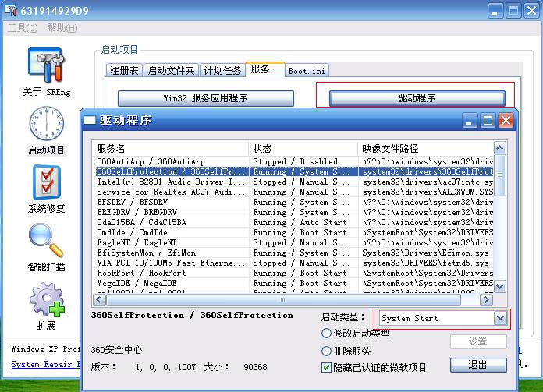Screen dimensions: 543x392
Task: Click scroll up arrow of driver list
Action: 499,148
